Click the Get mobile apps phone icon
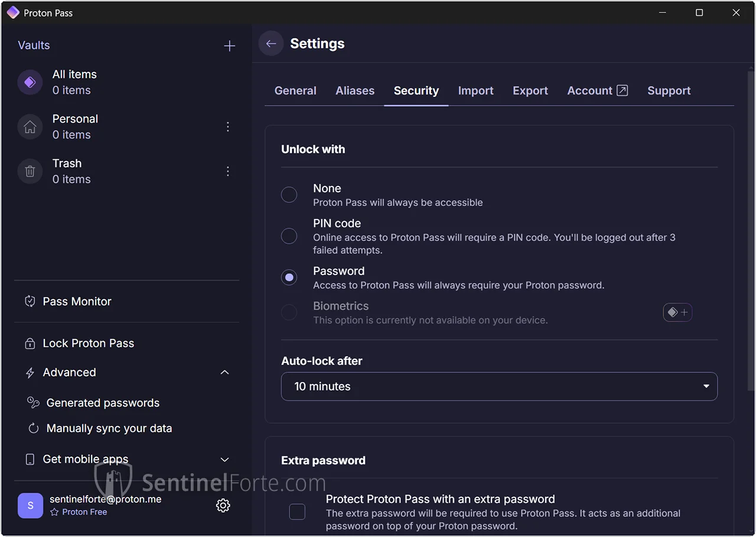Viewport: 756px width, 537px height. pyautogui.click(x=30, y=459)
